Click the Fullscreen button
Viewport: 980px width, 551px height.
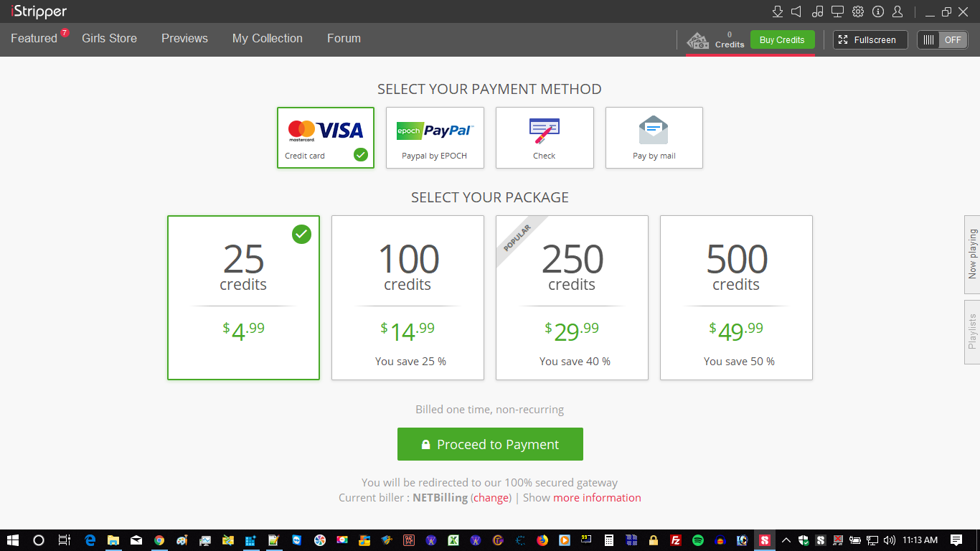(870, 40)
